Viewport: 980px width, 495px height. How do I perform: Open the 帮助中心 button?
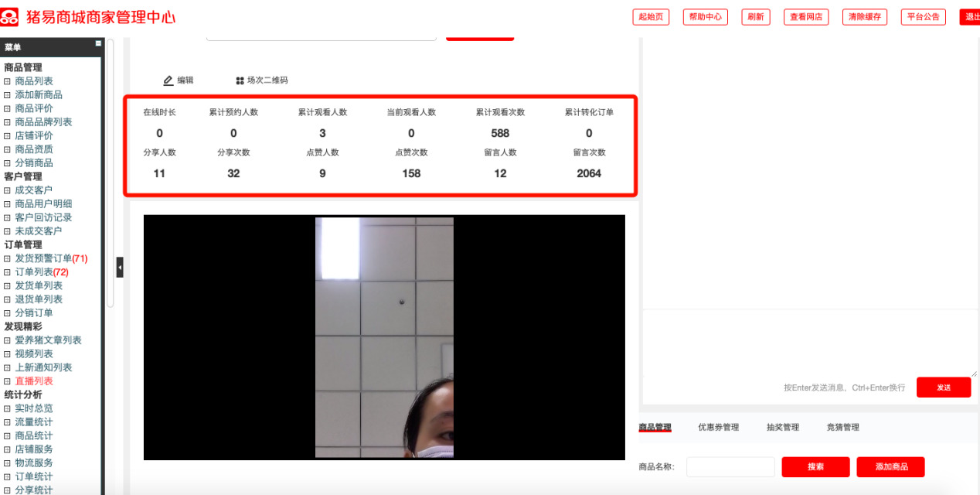(x=706, y=17)
